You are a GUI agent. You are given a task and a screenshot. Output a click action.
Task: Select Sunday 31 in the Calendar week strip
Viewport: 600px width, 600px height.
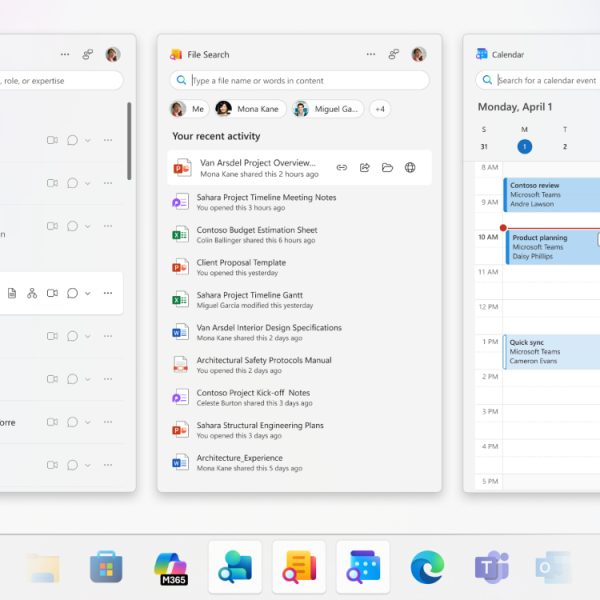click(484, 147)
